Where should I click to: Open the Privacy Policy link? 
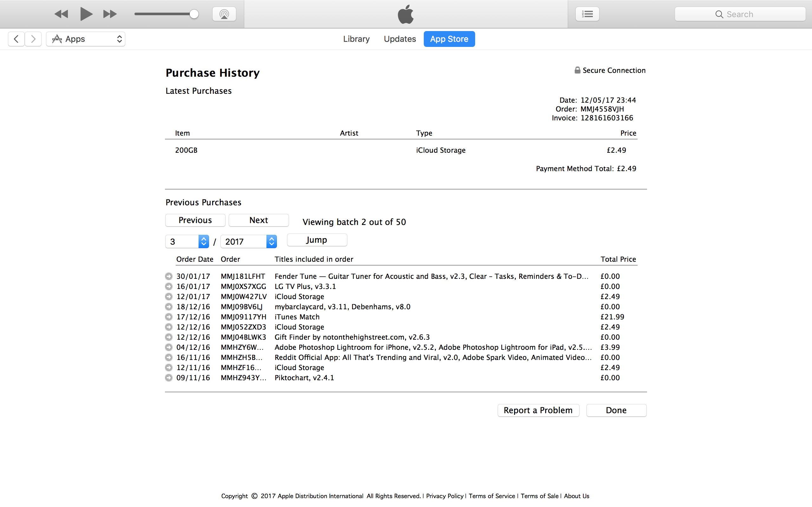pos(445,496)
